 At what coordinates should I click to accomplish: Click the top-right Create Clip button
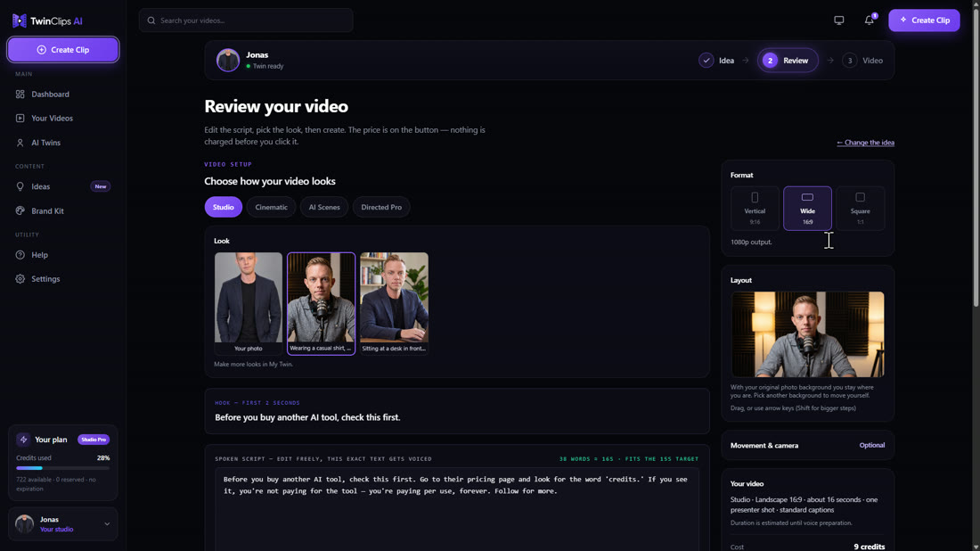tap(924, 20)
